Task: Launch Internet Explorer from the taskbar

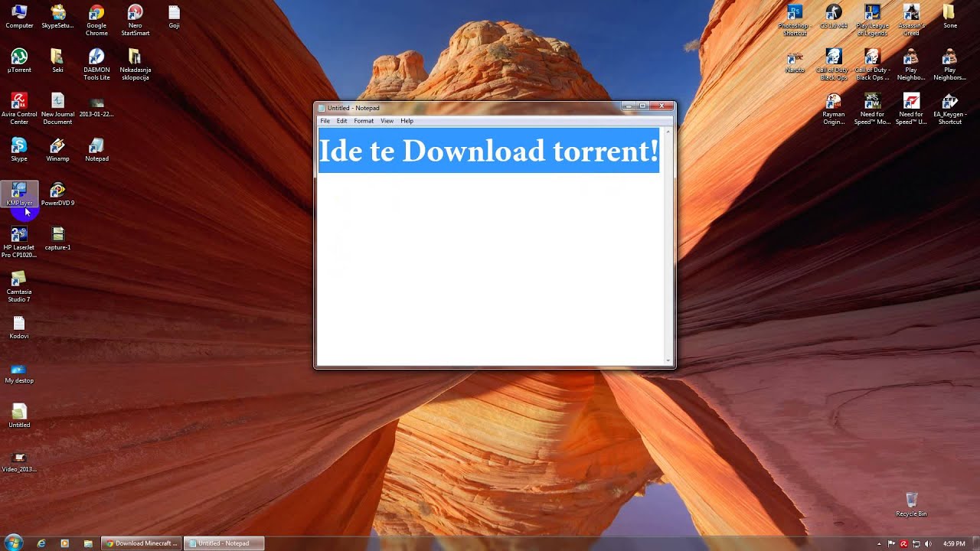Action: coord(41,543)
